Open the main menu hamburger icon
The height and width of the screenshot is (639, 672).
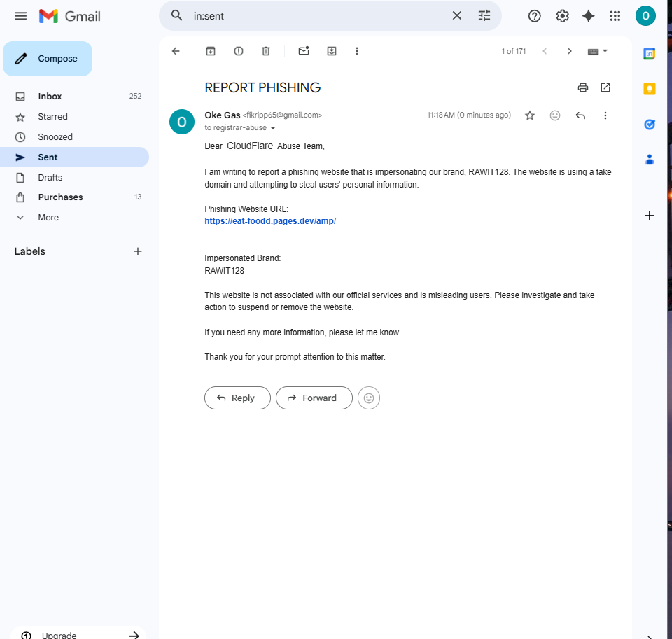(x=20, y=16)
